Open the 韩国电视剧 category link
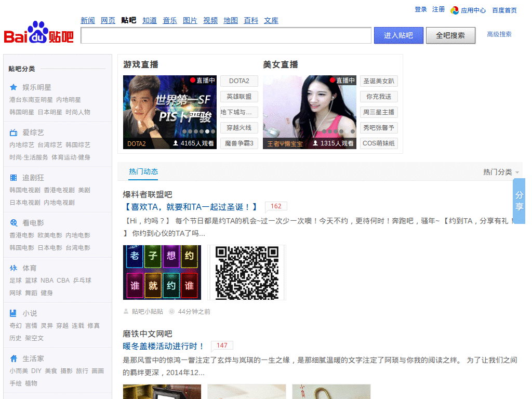The image size is (532, 399). point(25,190)
